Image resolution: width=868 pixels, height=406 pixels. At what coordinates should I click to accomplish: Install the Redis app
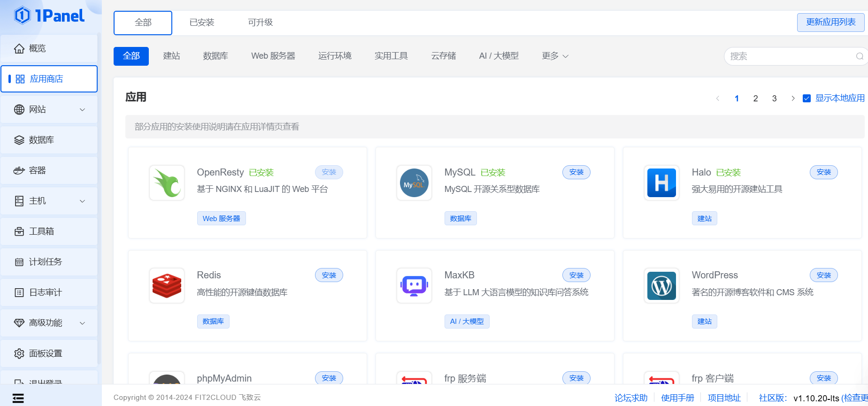coord(329,275)
